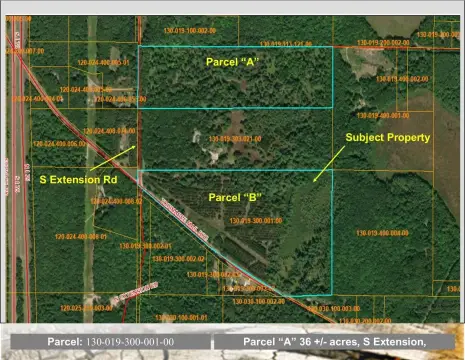Click parcel label 120-024-400-008-02

click(x=116, y=201)
